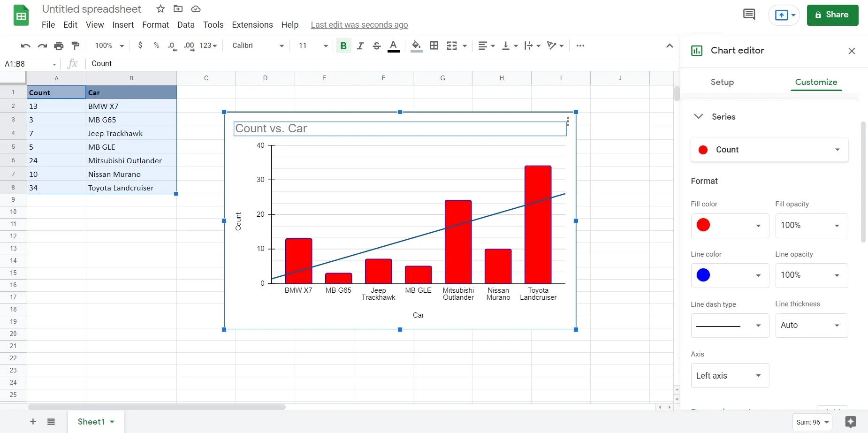Open the borders tool
868x433 pixels.
coord(434,46)
